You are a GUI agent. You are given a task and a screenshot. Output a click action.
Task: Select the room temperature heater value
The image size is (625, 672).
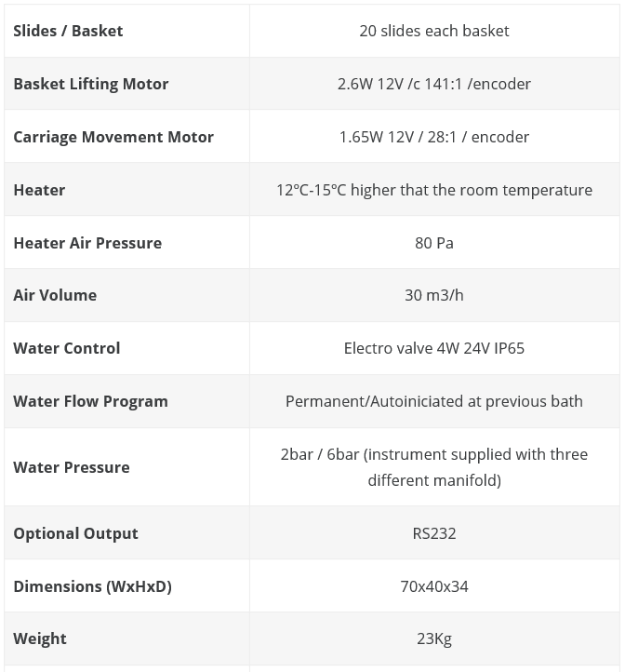point(434,190)
